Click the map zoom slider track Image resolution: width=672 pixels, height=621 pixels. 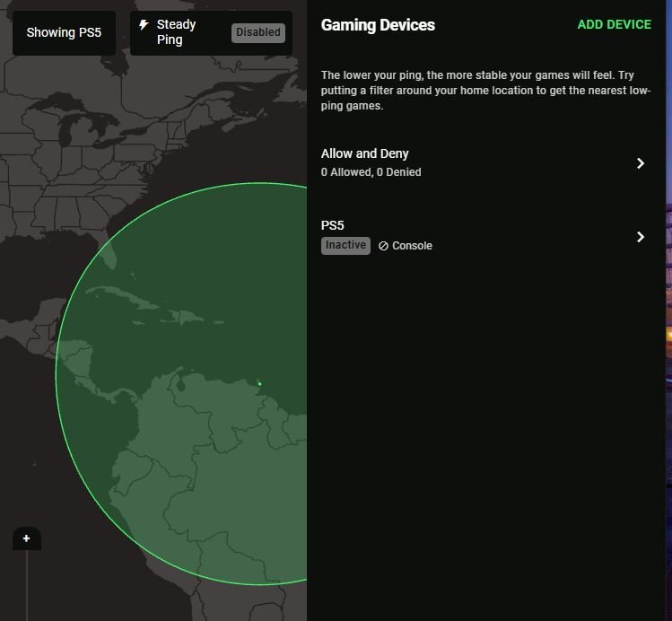(x=27, y=583)
